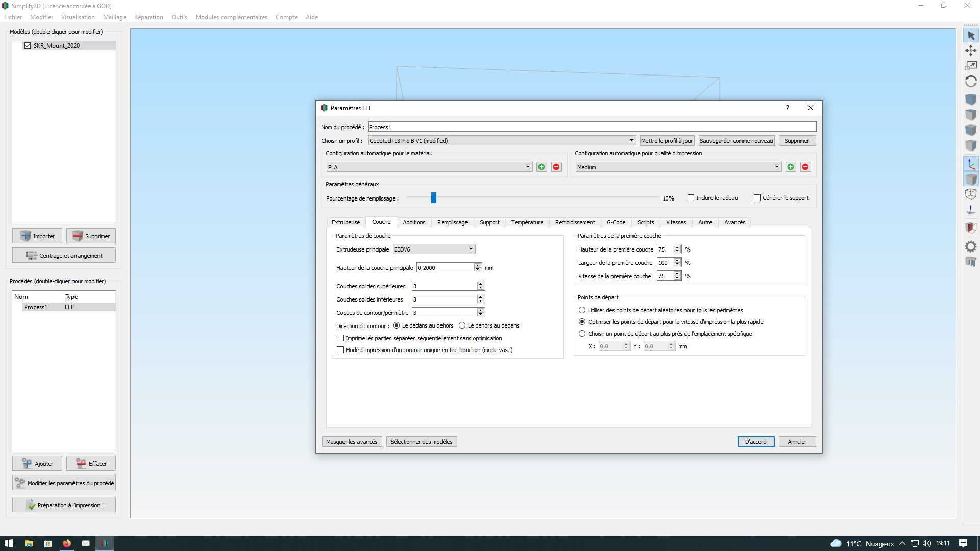
Task: Enable the Inclure le radeau checkbox
Action: pos(691,198)
